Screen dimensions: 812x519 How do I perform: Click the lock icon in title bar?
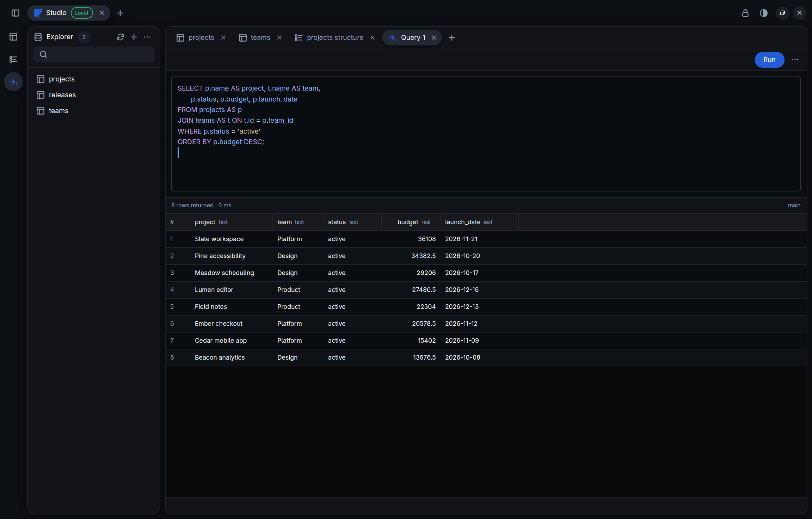click(745, 13)
